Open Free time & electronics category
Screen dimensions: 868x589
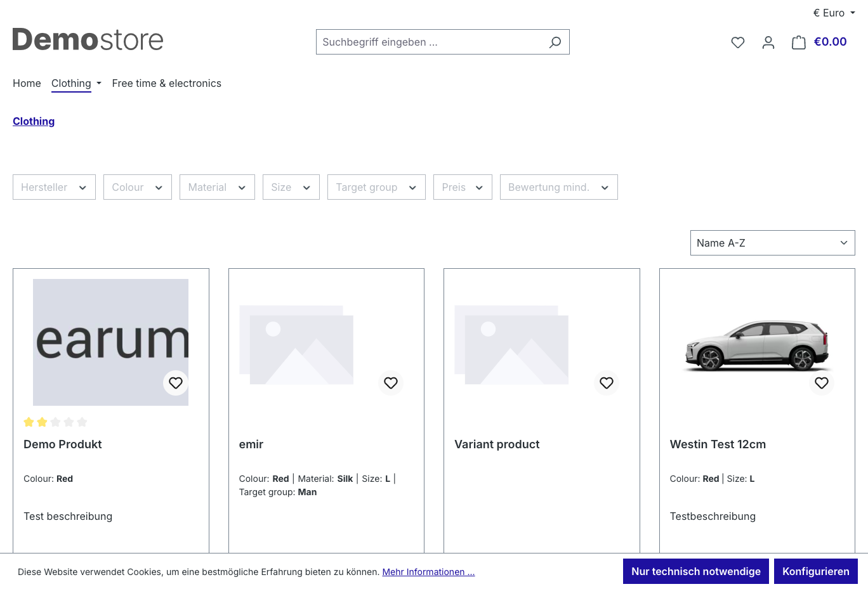coord(166,83)
